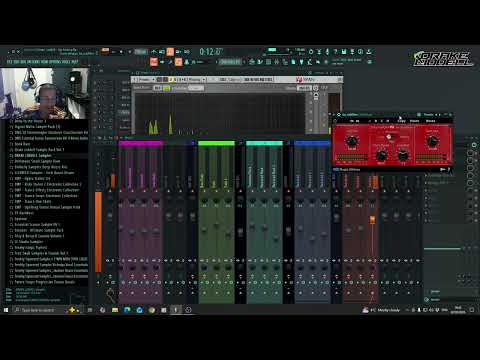Click the FL Studio icon in the taskbar
Screen dimensions: 480x360
(x=176, y=310)
